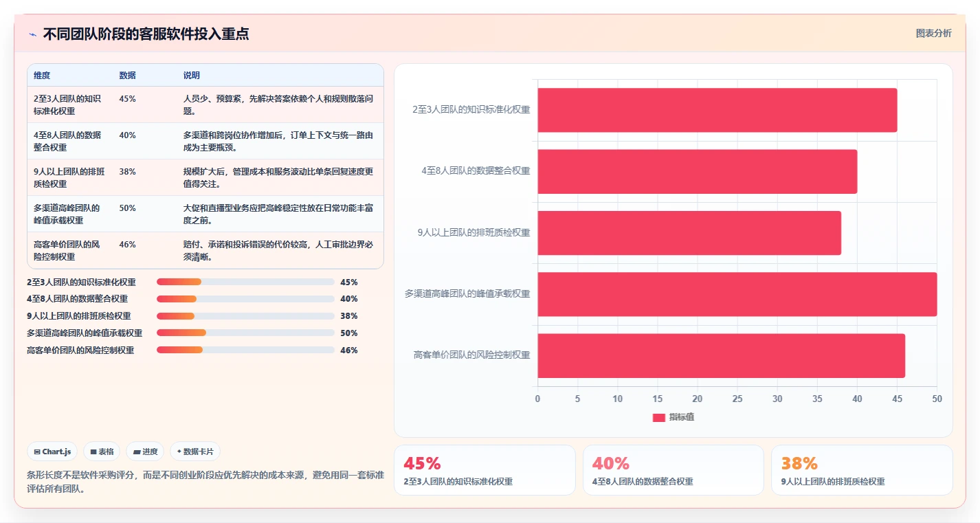Click the 图表分析 label in header

934,34
